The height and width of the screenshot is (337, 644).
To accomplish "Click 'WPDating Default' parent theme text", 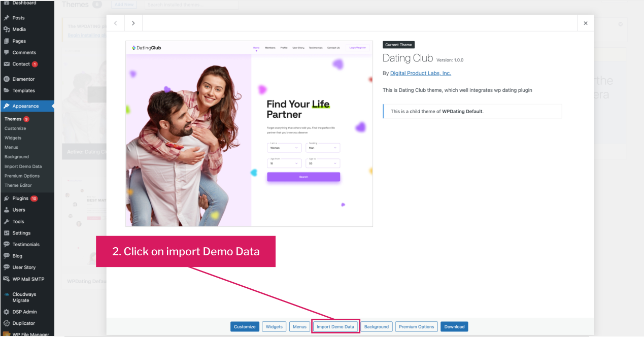I will coord(462,111).
